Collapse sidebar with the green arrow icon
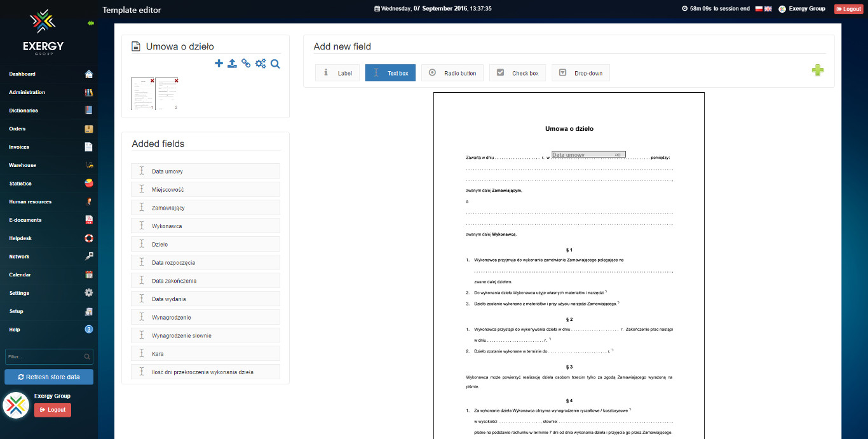Screen dimensions: 868x439 point(91,23)
